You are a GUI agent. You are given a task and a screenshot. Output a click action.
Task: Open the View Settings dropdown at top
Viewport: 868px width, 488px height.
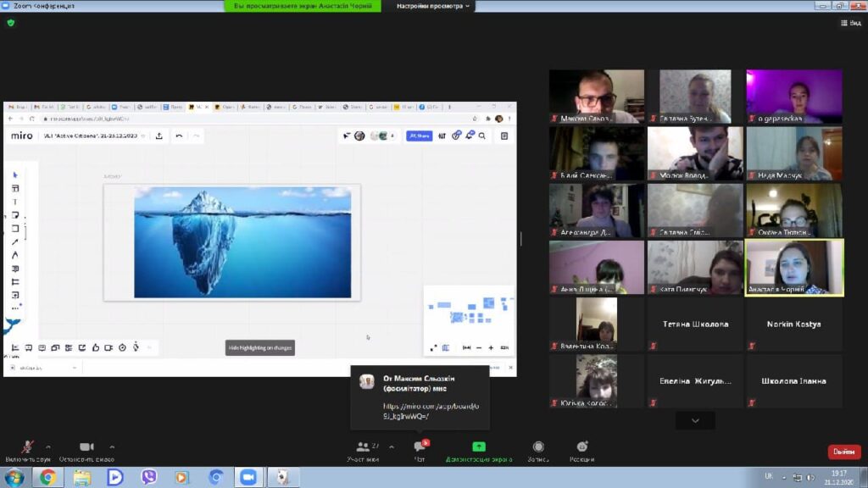435,6
